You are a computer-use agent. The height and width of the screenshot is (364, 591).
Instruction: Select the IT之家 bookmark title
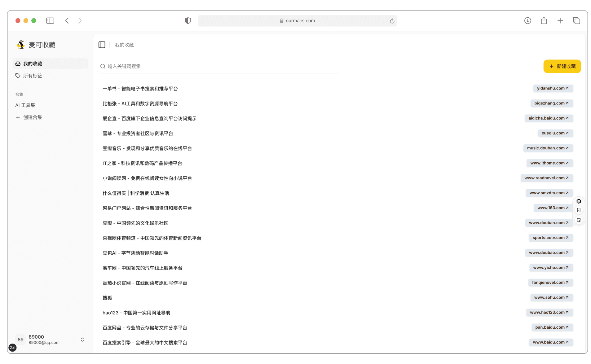click(142, 163)
